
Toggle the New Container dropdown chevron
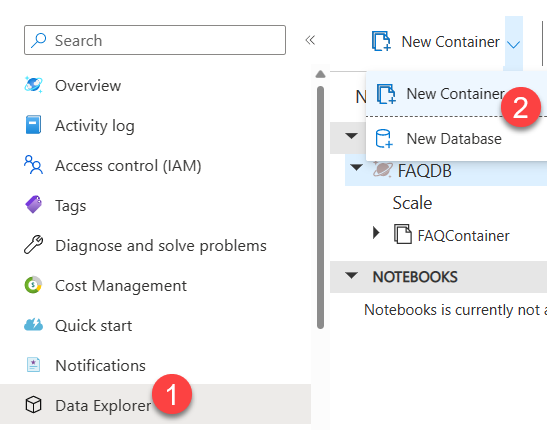pos(514,44)
